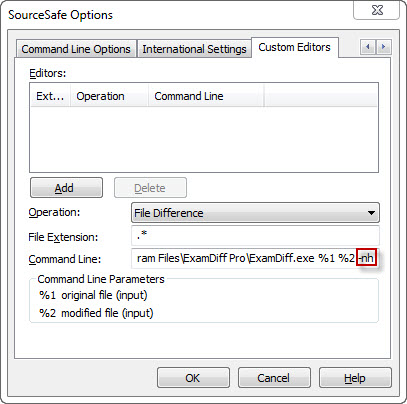Select the File Difference combo box

[x=255, y=213]
